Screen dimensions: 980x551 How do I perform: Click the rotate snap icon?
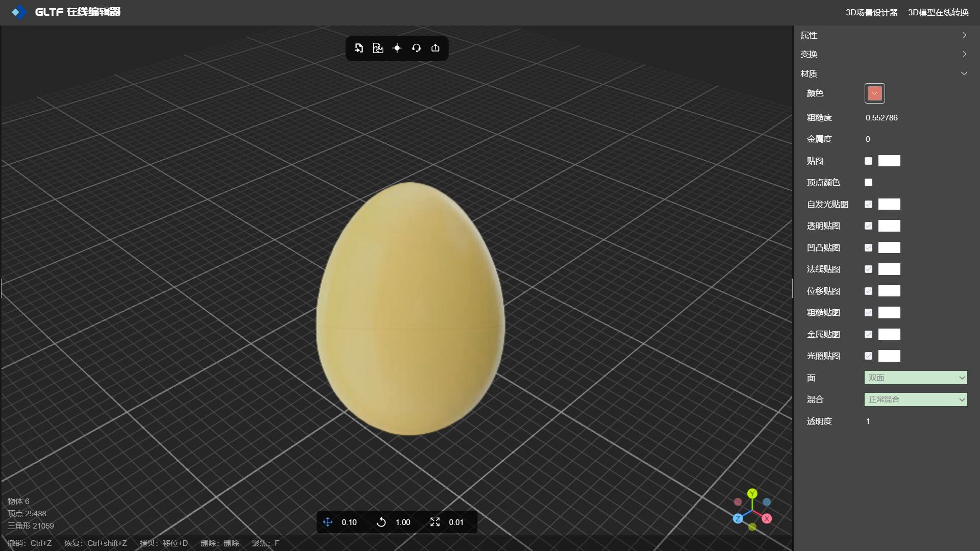coord(381,522)
